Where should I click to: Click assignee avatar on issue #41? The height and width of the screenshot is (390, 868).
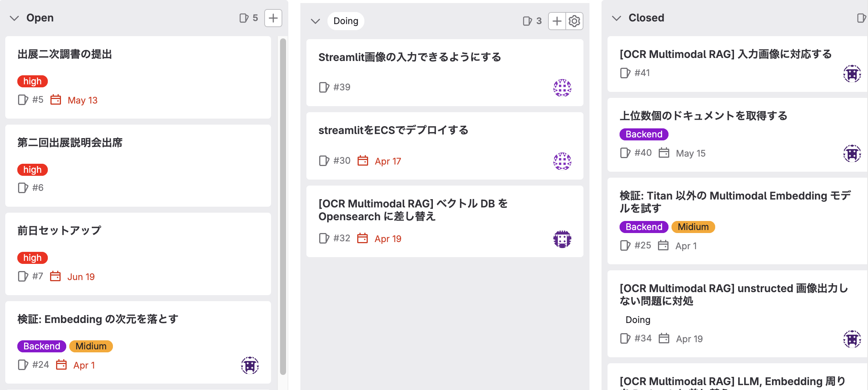(x=852, y=73)
